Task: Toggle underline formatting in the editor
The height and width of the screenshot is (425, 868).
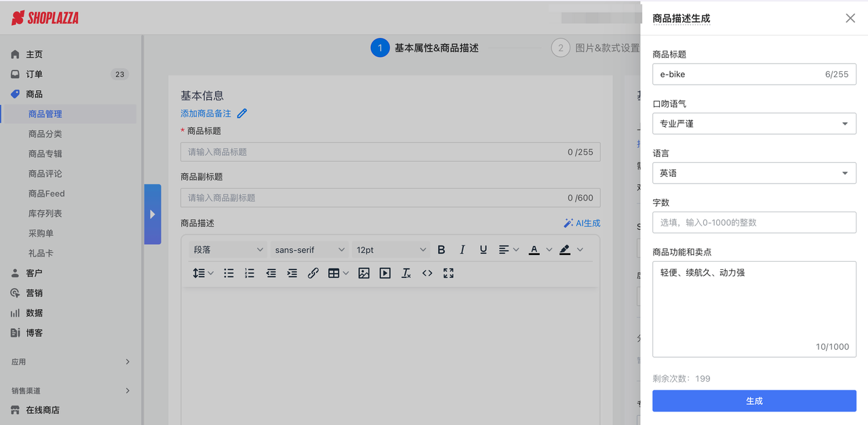Action: pos(483,249)
